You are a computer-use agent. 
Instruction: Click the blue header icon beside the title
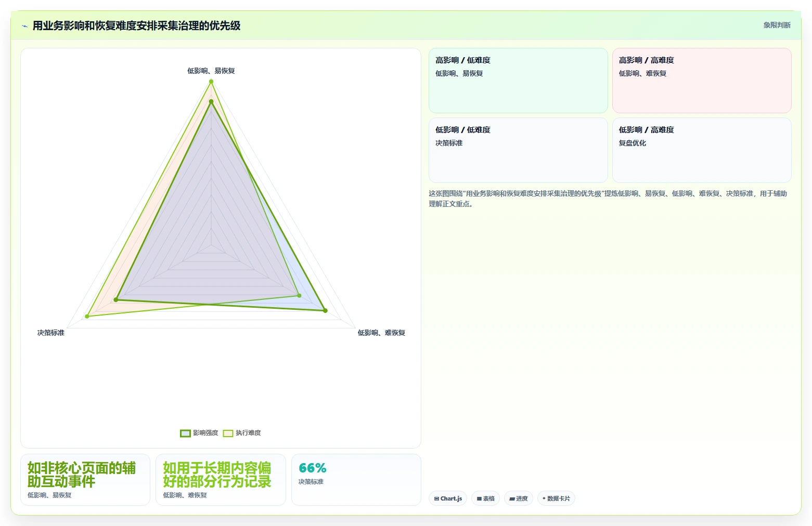[24, 26]
